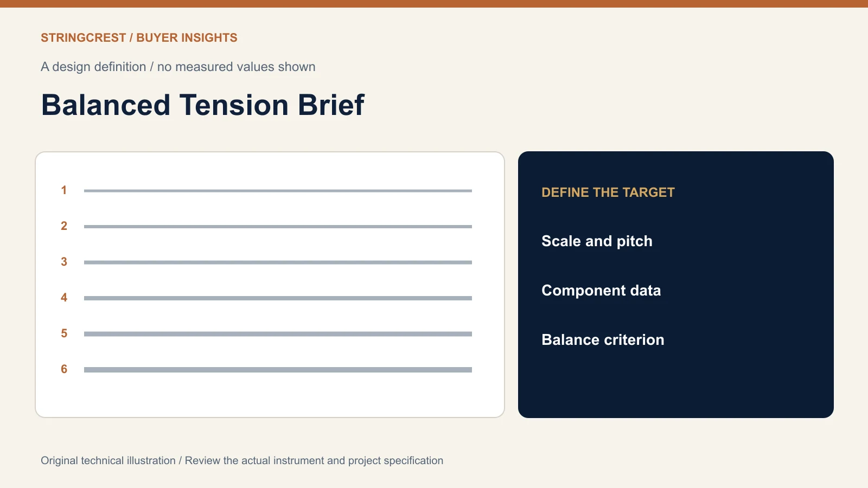Click the design definition subtitle line
The height and width of the screenshot is (488, 868).
(178, 67)
